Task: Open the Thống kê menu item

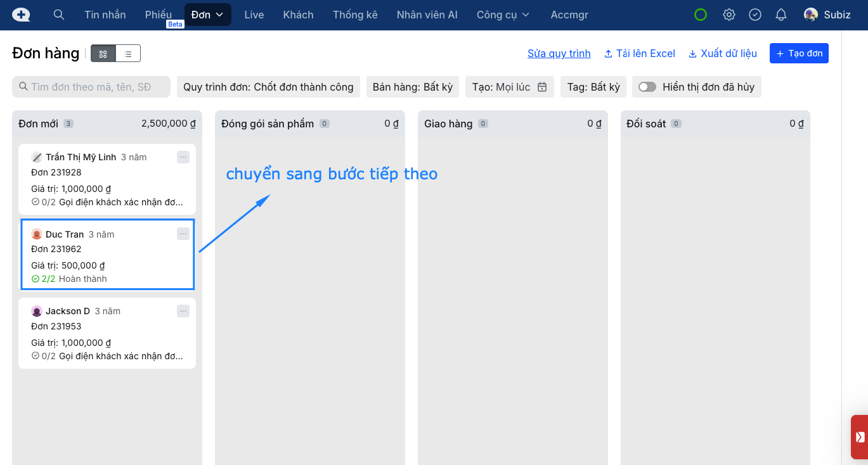Action: point(355,15)
